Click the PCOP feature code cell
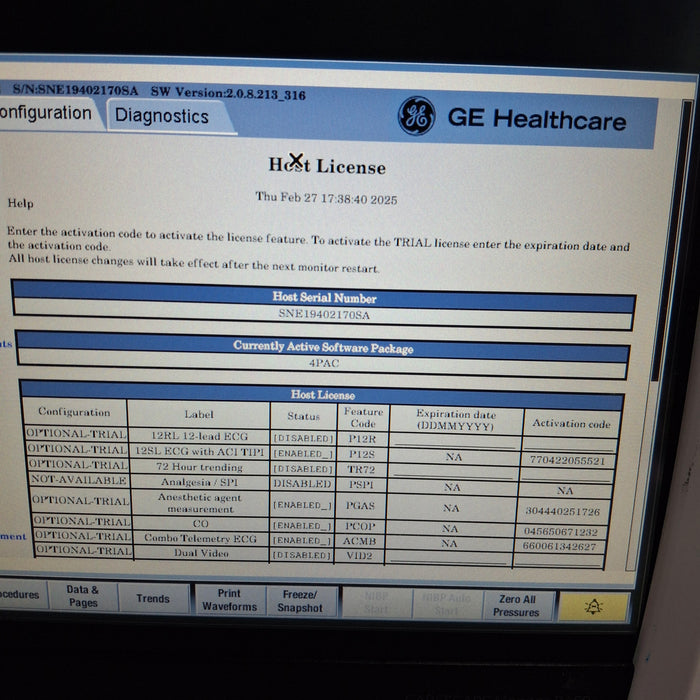 click(360, 526)
